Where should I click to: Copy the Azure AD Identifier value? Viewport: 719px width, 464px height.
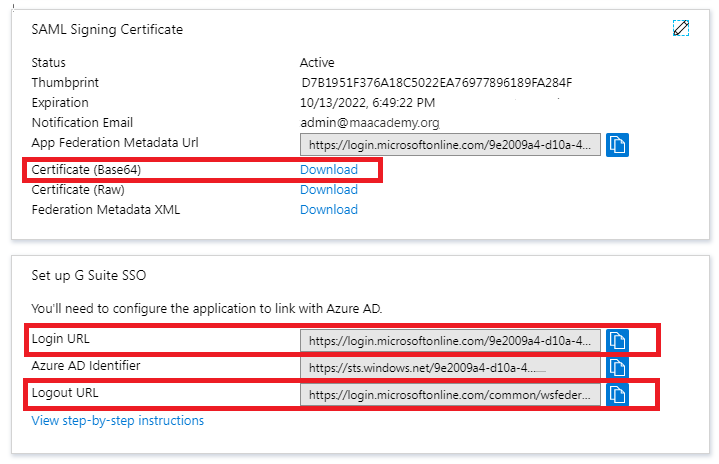[617, 368]
